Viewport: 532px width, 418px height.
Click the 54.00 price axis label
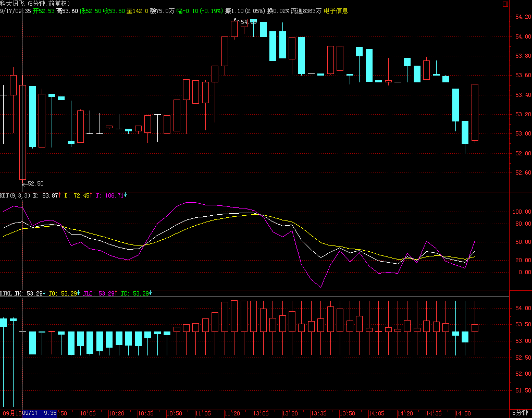pyautogui.click(x=521, y=36)
